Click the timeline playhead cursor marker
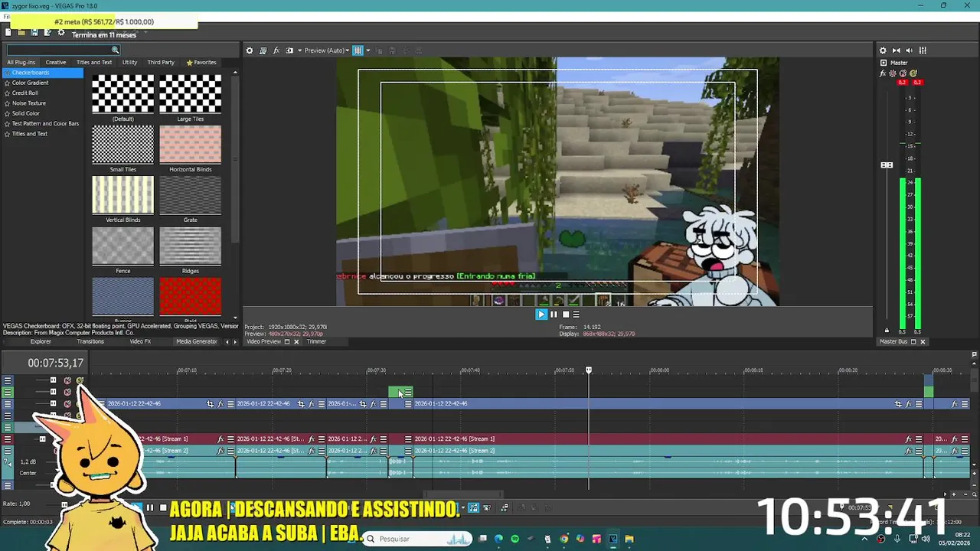Screen dimensions: 980x551 [x=589, y=370]
